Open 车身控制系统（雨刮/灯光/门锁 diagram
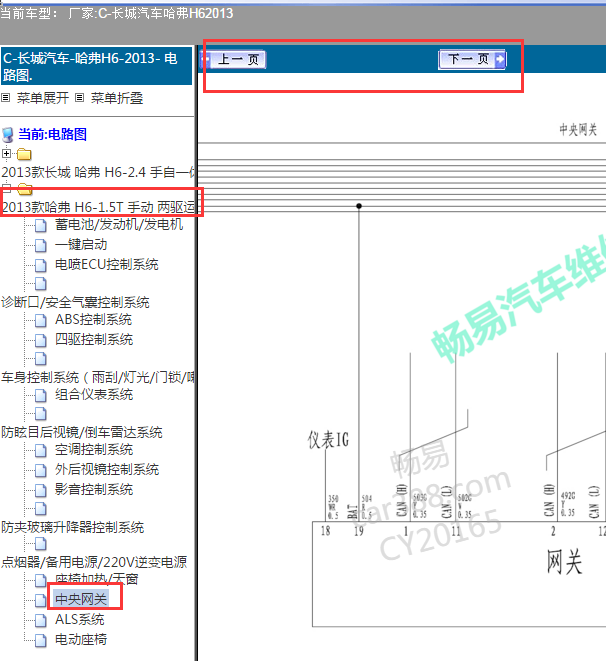The image size is (606, 661). point(98,377)
